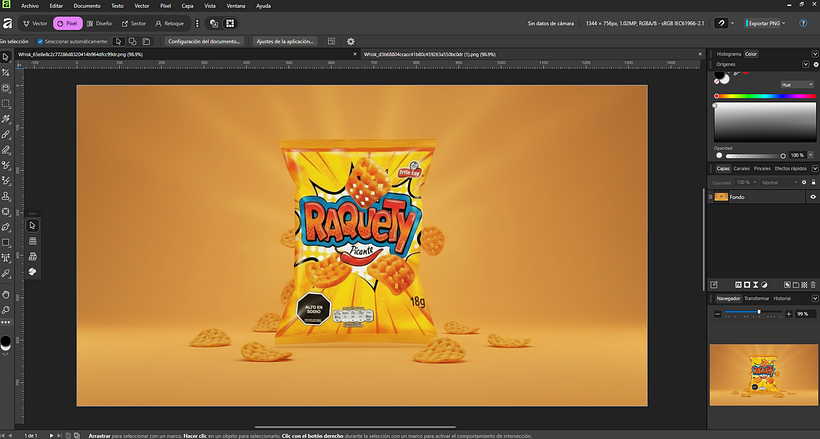Image resolution: width=820 pixels, height=439 pixels.
Task: Click zoom in plus in Navigator
Action: point(789,314)
